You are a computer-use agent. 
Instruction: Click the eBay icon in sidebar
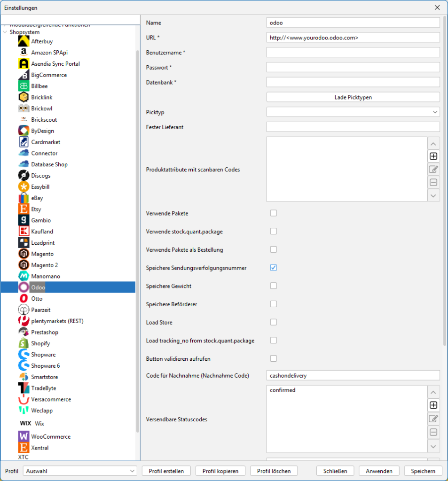24,198
